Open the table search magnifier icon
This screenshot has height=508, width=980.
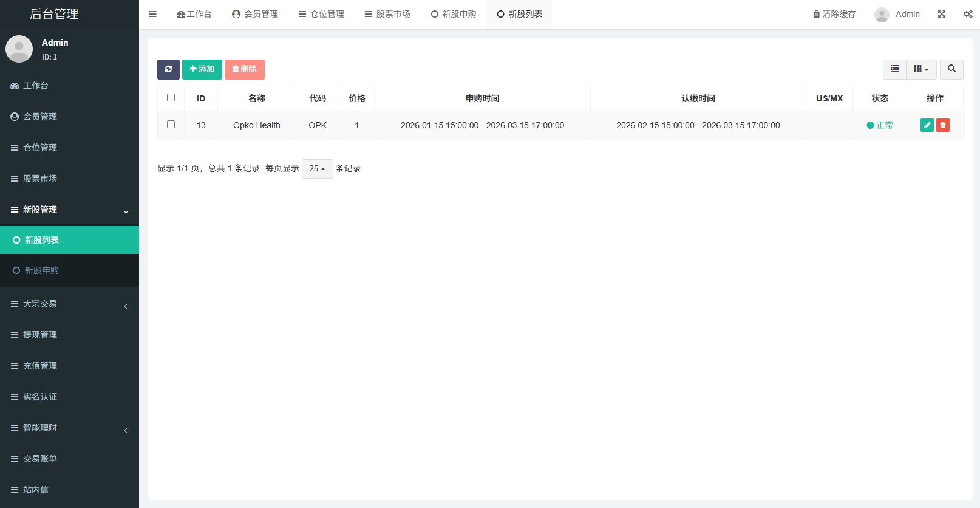951,69
